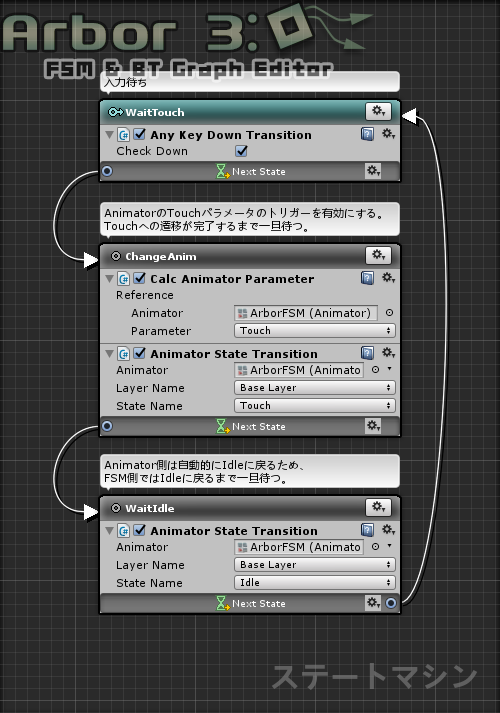Click ChangeAnim Next State output link slot

click(x=107, y=426)
